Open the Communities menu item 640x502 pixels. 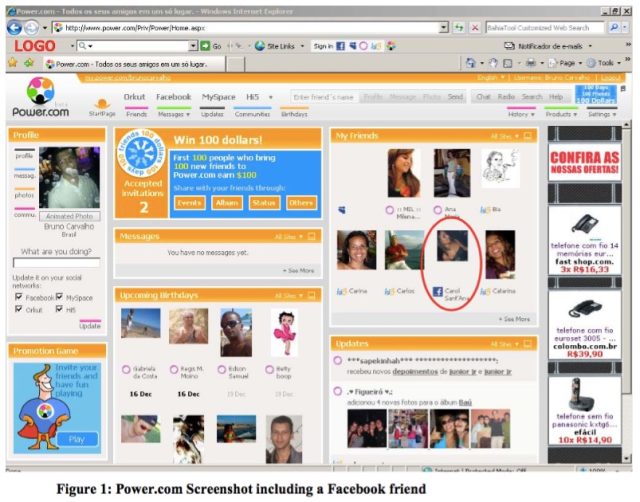(252, 114)
